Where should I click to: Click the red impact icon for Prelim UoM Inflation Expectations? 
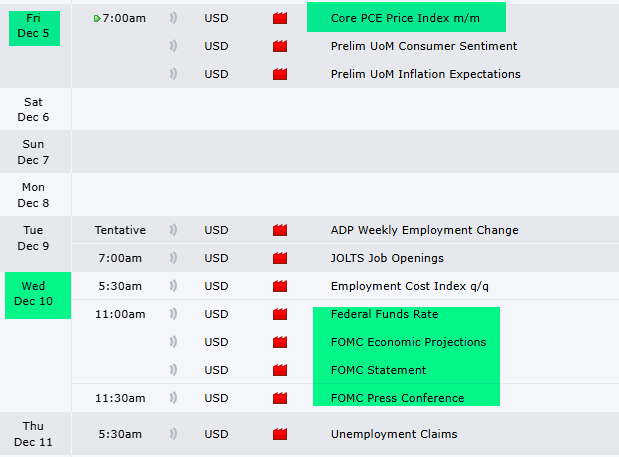(280, 74)
